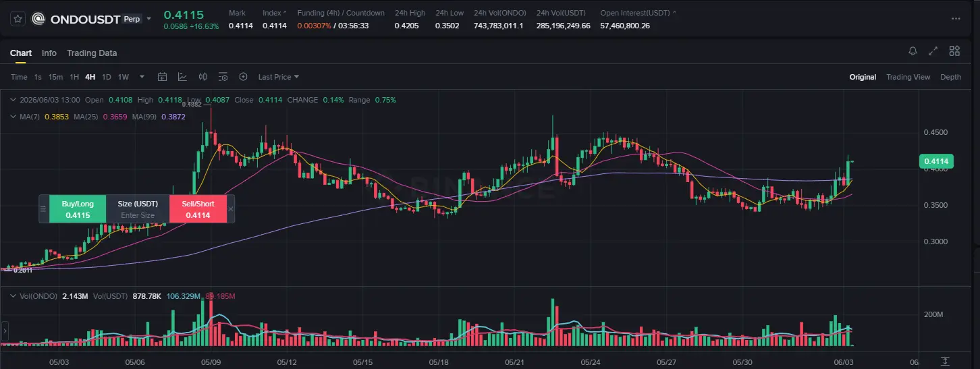The width and height of the screenshot is (980, 369).
Task: Open price alerts via the bell icon
Action: point(913,51)
